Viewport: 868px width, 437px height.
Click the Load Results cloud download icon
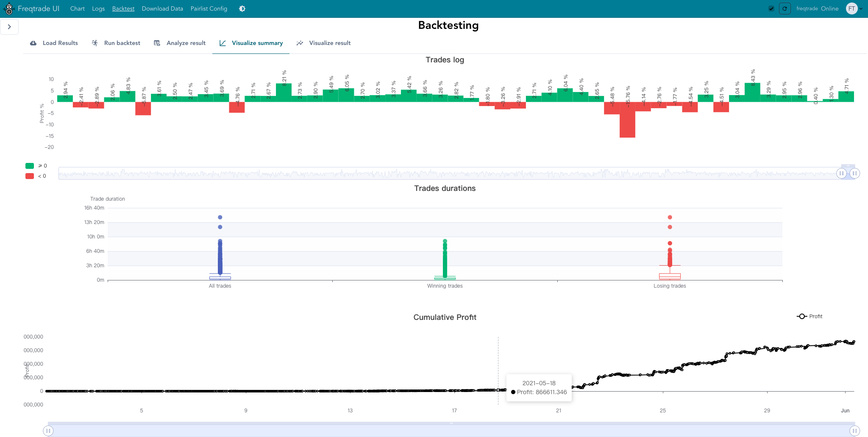pos(33,43)
